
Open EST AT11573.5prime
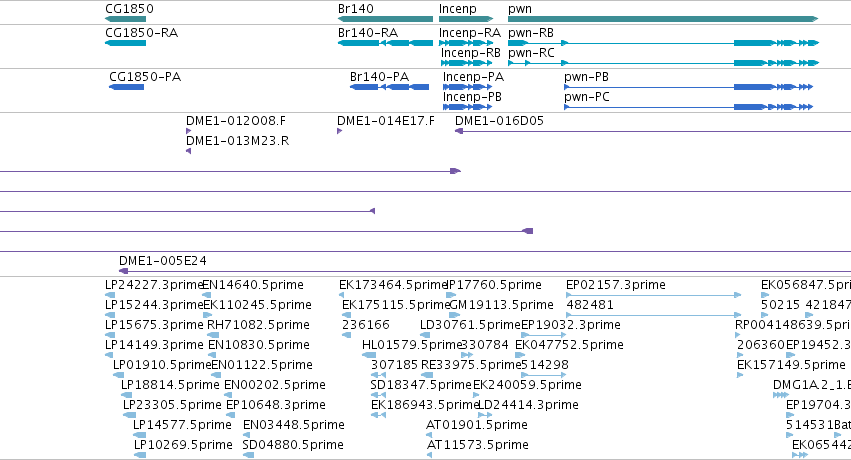(x=478, y=445)
